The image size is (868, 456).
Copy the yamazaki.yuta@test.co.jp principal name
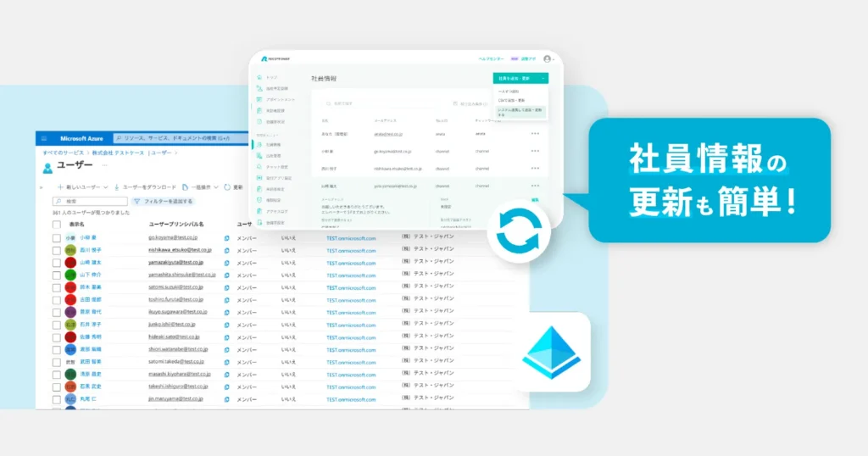coord(226,263)
